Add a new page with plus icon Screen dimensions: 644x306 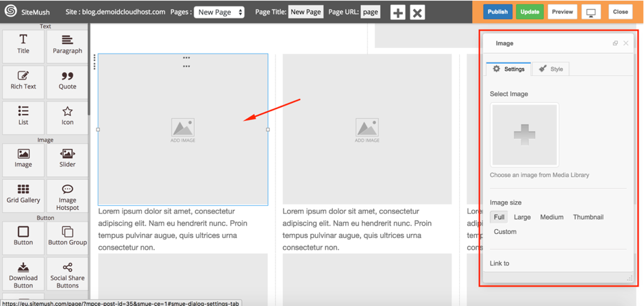pos(397,12)
